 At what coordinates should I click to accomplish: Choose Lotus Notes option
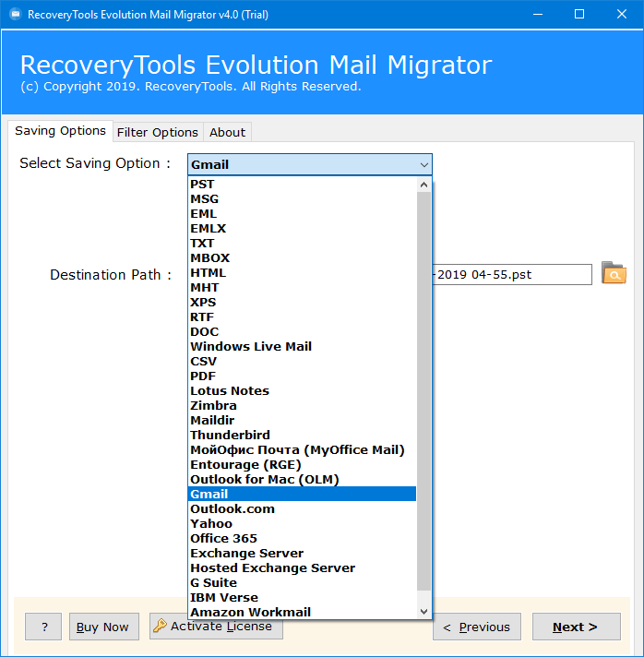pos(303,391)
